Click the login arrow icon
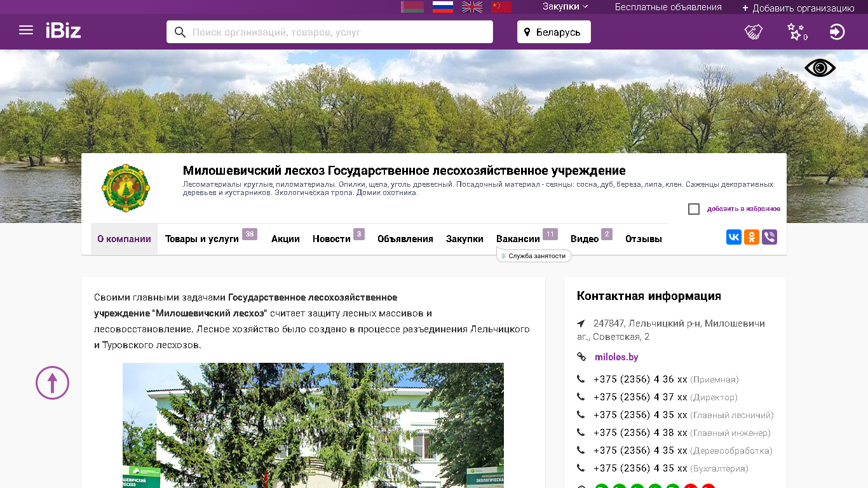 [x=837, y=32]
